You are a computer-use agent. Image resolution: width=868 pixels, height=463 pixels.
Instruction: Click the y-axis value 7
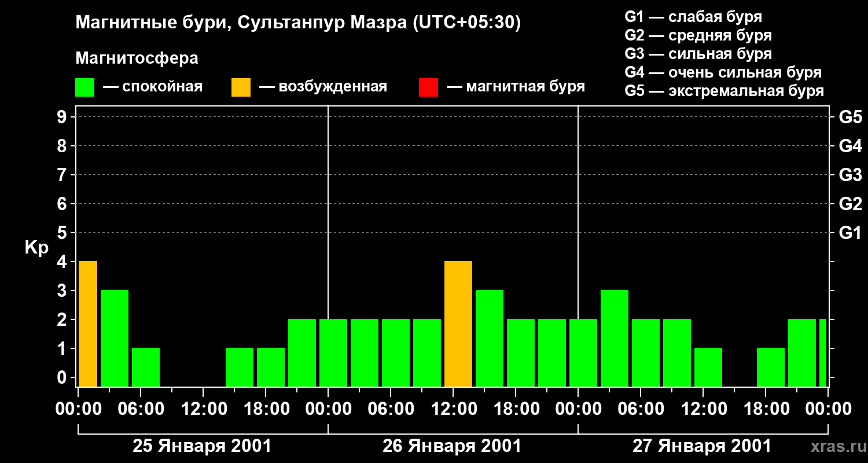62,175
